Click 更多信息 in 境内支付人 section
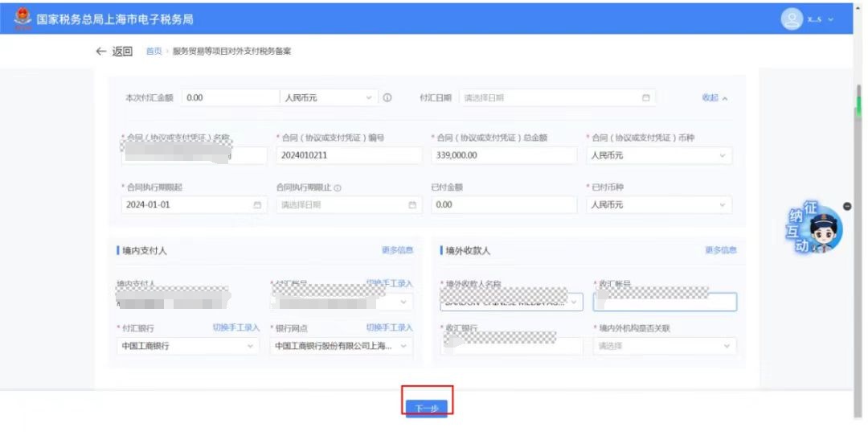Image resolution: width=868 pixels, height=432 pixels. click(398, 250)
